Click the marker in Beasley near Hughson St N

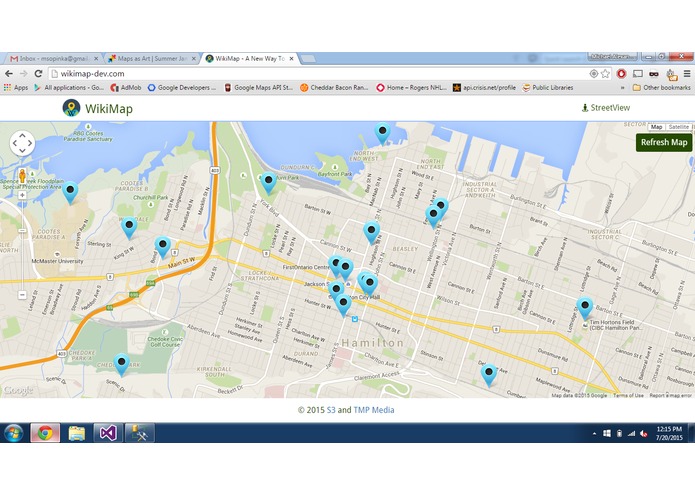[371, 233]
